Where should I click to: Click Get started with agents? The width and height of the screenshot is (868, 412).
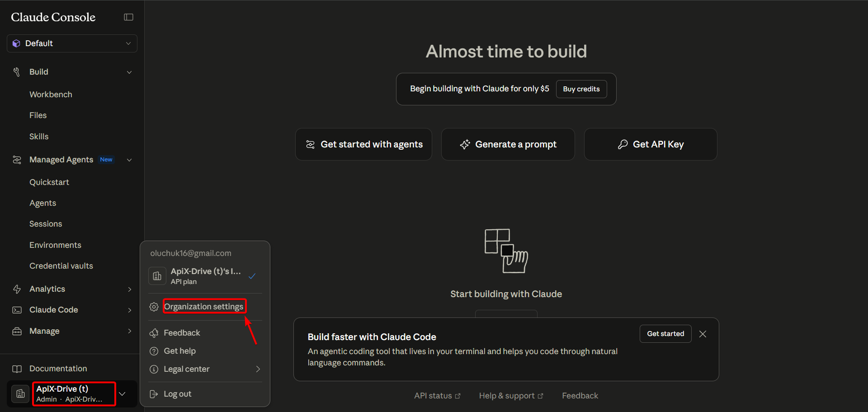[x=363, y=144]
